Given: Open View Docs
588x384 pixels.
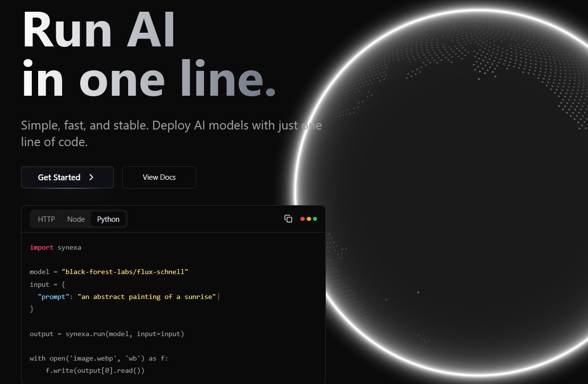Looking at the screenshot, I should tap(159, 177).
